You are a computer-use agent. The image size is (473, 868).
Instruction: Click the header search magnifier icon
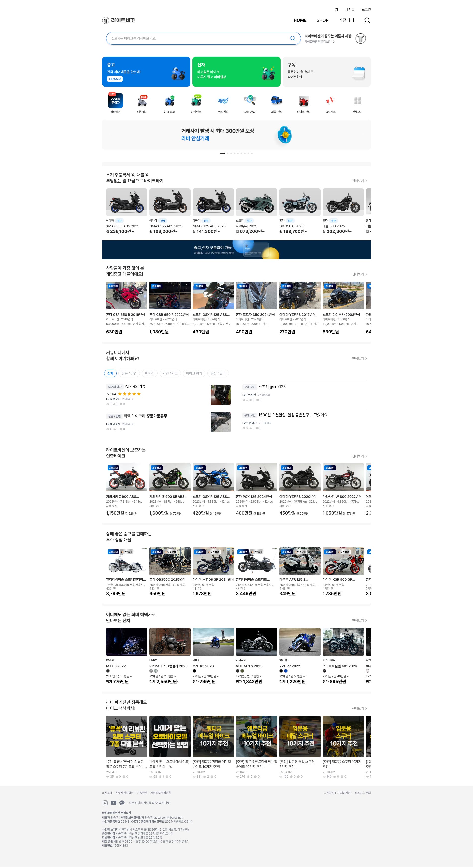(367, 21)
